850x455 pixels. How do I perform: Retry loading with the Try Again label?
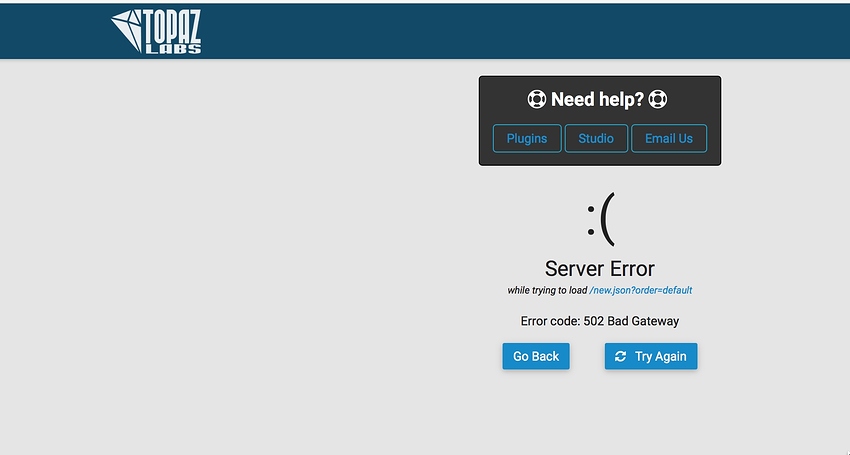pyautogui.click(x=660, y=356)
